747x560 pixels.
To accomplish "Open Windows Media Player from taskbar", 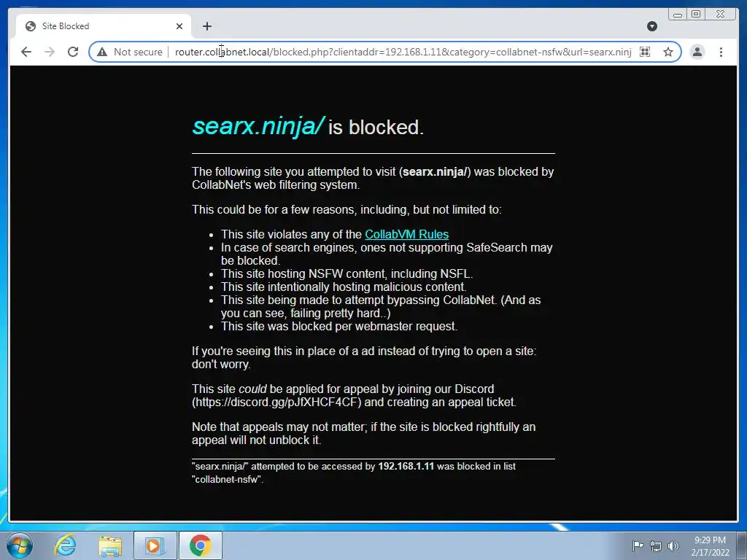I will 155,545.
